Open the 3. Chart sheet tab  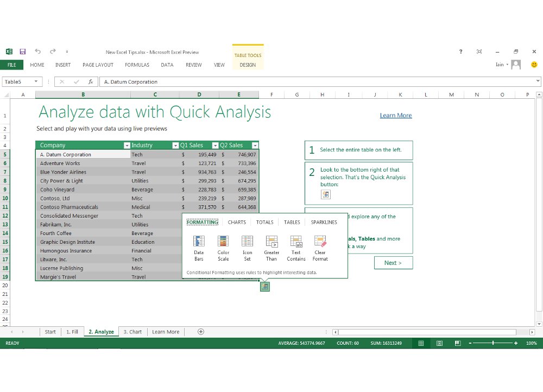tap(132, 332)
